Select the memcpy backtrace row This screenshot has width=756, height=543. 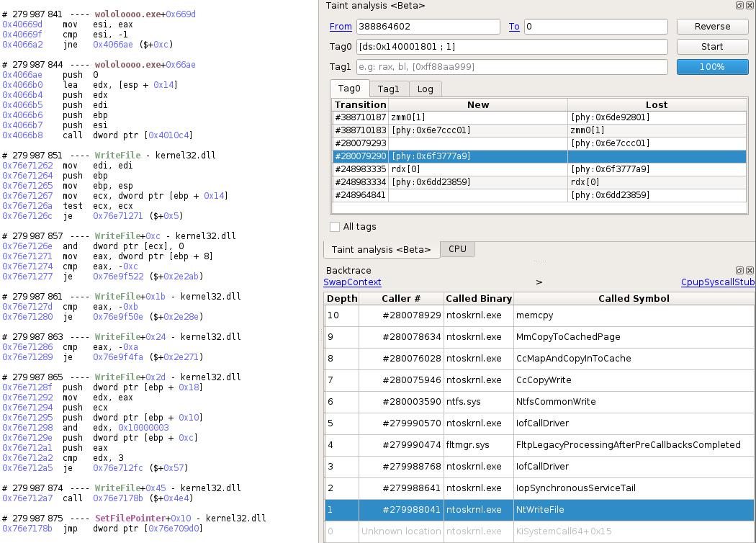[x=539, y=315]
